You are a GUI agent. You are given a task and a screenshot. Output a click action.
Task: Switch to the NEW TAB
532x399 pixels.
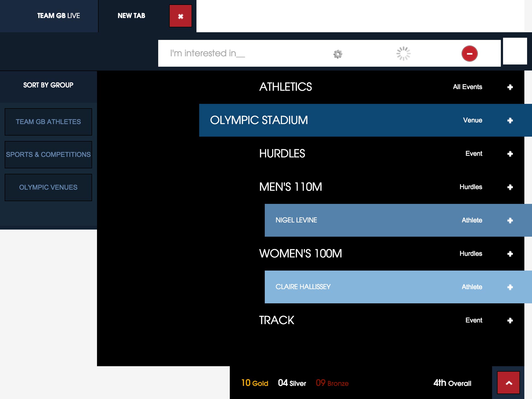point(131,16)
